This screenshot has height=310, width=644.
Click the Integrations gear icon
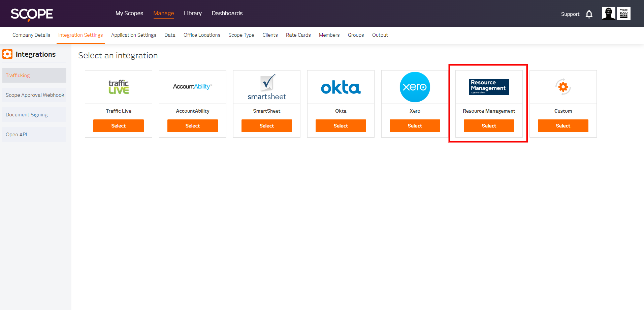pos(7,54)
